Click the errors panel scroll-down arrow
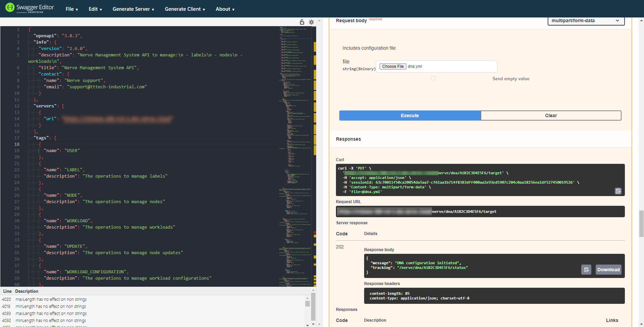This screenshot has width=644, height=327. 307,325
